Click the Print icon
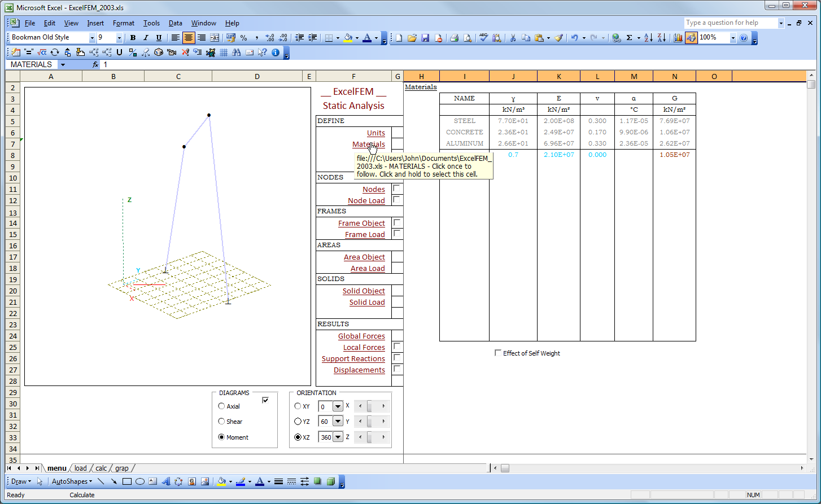This screenshot has width=821, height=504. pyautogui.click(x=454, y=38)
